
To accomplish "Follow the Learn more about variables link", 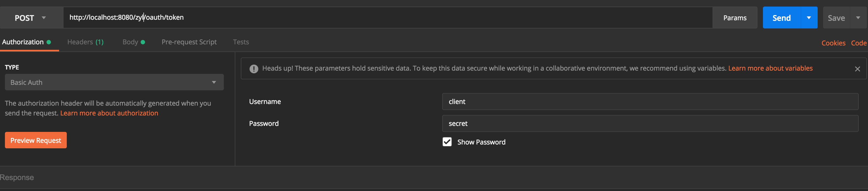I will pyautogui.click(x=770, y=68).
